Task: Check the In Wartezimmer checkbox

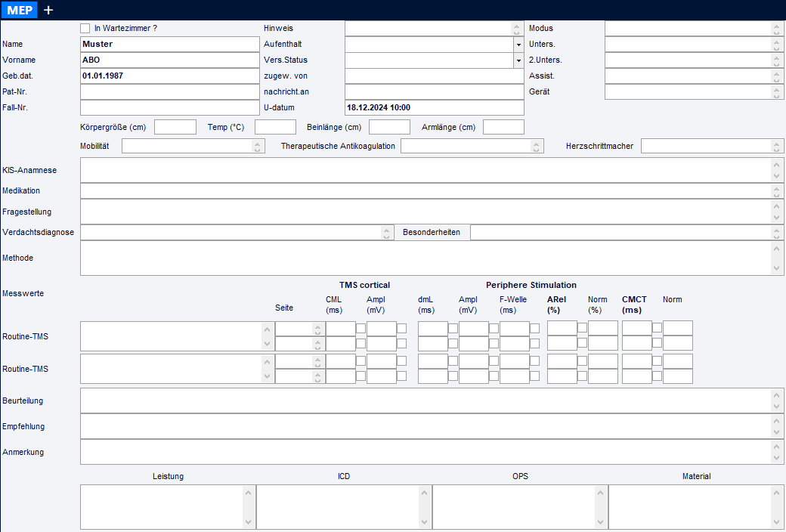Action: [x=85, y=28]
